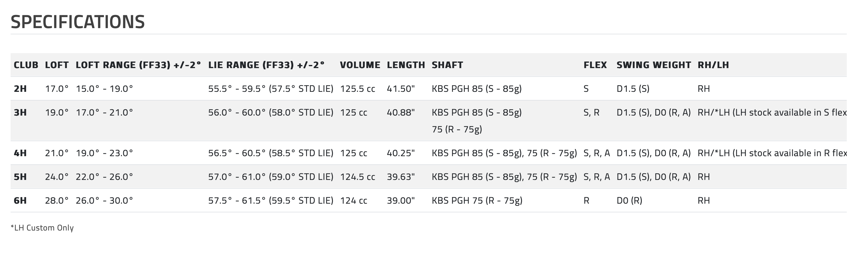Click the 125.5 cc volume cell
The width and height of the screenshot is (868, 268).
click(358, 89)
